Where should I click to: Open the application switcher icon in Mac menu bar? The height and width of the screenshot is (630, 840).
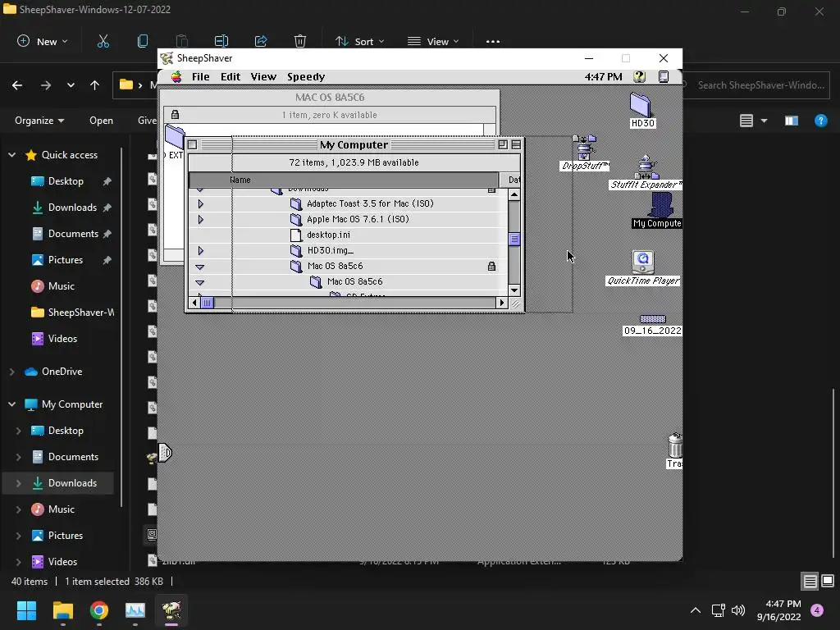pos(663,76)
